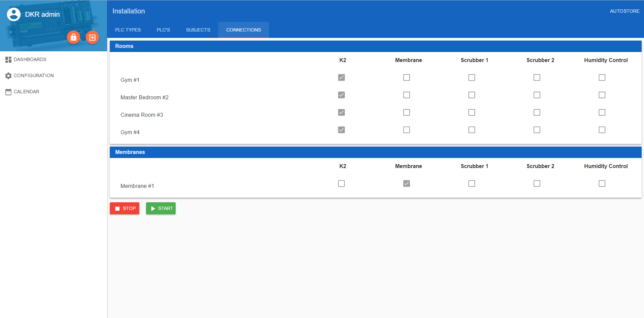Switch to the SUBJECTS tab

tap(198, 30)
